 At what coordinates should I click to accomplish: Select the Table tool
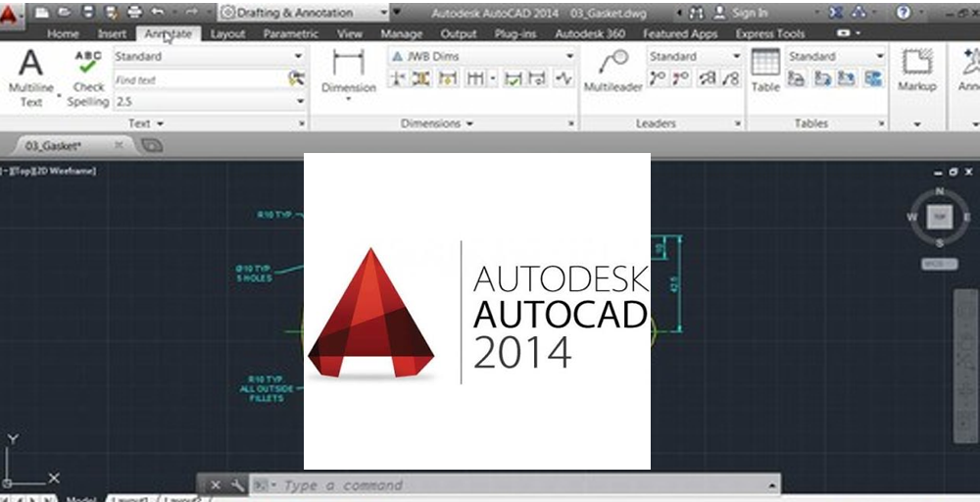point(765,70)
